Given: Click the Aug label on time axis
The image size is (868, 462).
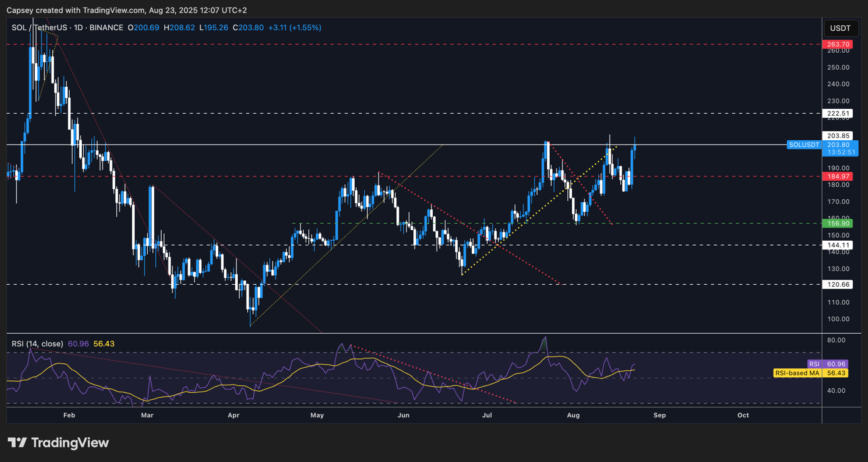Looking at the screenshot, I should point(573,415).
